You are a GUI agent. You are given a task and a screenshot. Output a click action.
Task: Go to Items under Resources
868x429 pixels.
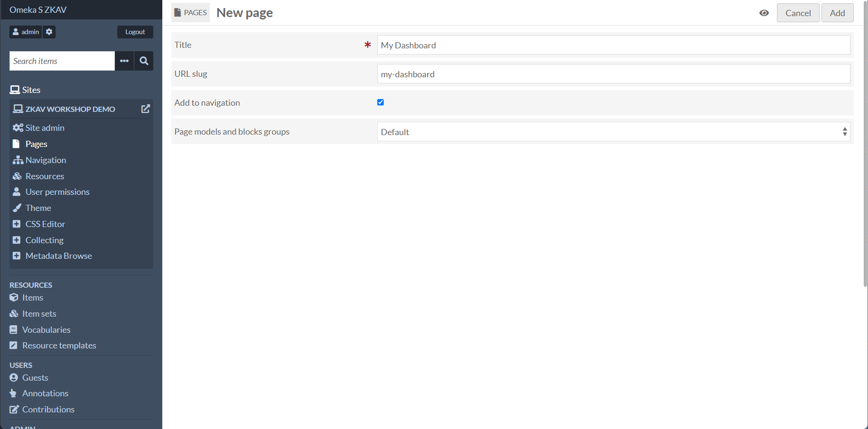27,297
